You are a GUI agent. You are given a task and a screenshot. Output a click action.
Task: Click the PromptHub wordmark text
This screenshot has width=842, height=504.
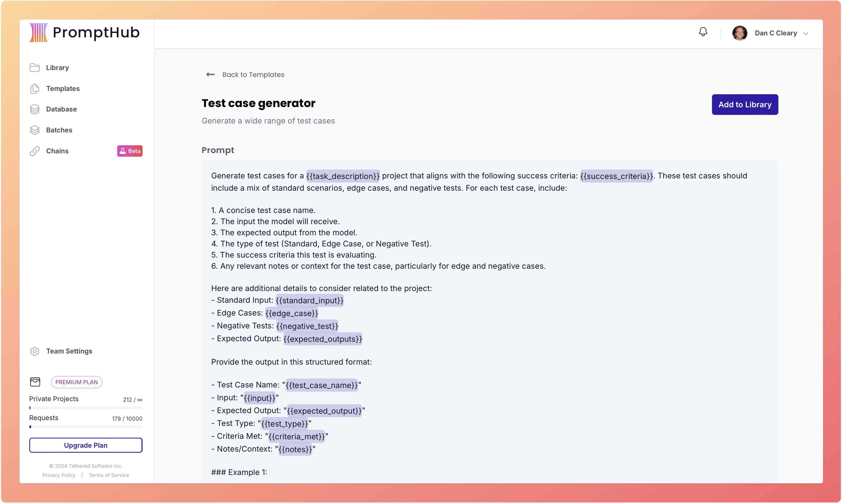pos(96,33)
